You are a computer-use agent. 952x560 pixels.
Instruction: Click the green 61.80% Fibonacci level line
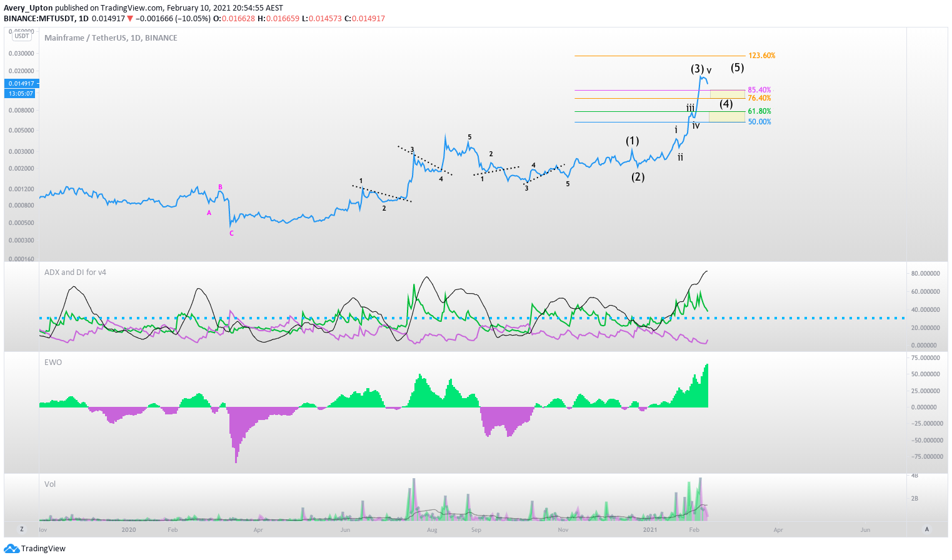coord(660,111)
